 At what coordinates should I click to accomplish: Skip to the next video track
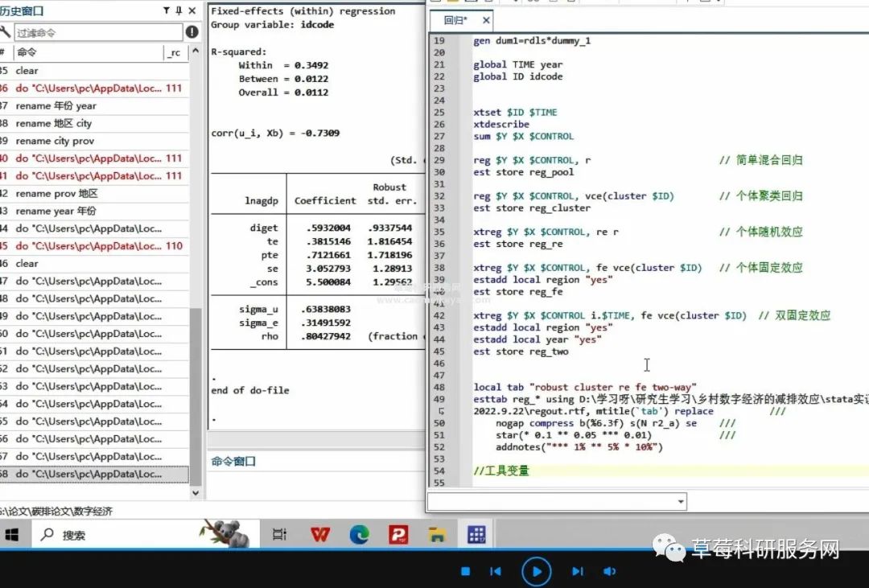[578, 571]
